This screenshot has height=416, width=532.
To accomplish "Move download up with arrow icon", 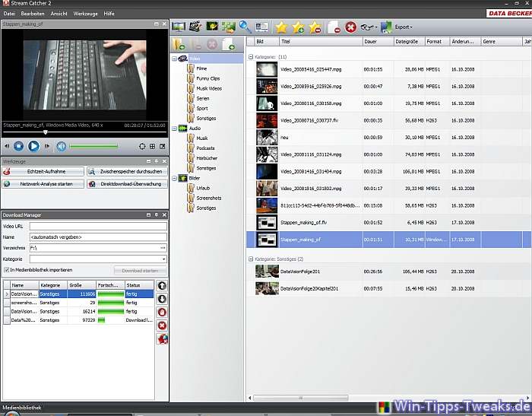I will 162,286.
